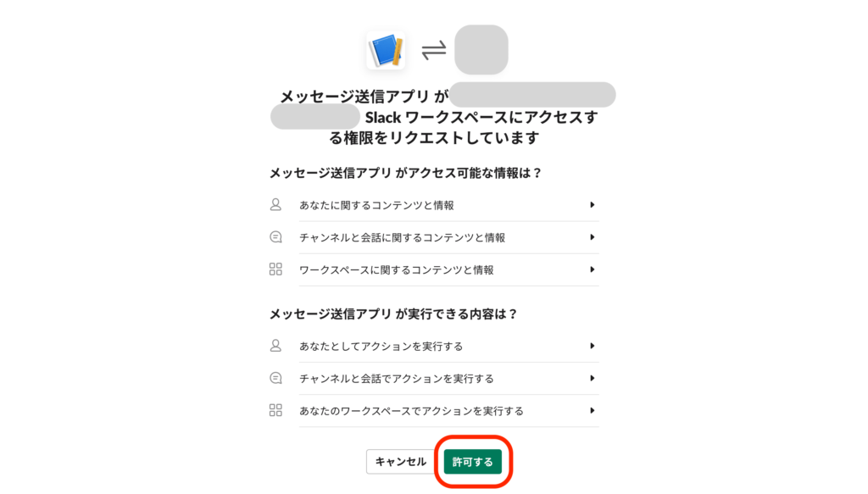Screen dimensions: 868x494
Task: Expand the あなたのワークスペースでアクションを実行する row
Action: (x=593, y=411)
